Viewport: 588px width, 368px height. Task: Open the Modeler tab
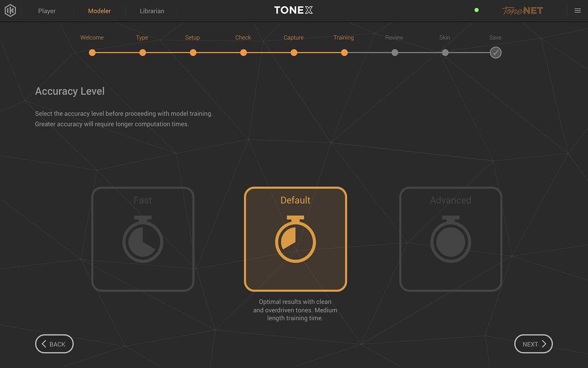point(99,11)
